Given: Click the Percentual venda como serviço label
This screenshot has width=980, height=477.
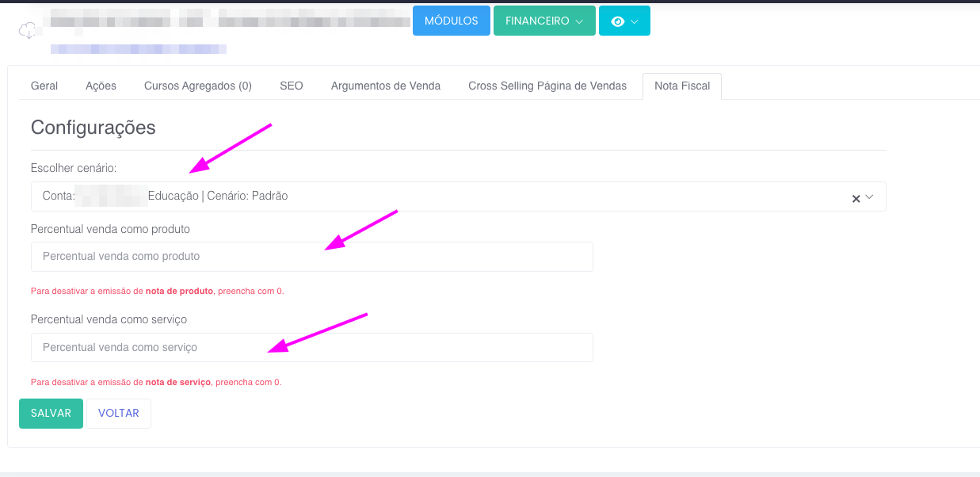Looking at the screenshot, I should 109,319.
